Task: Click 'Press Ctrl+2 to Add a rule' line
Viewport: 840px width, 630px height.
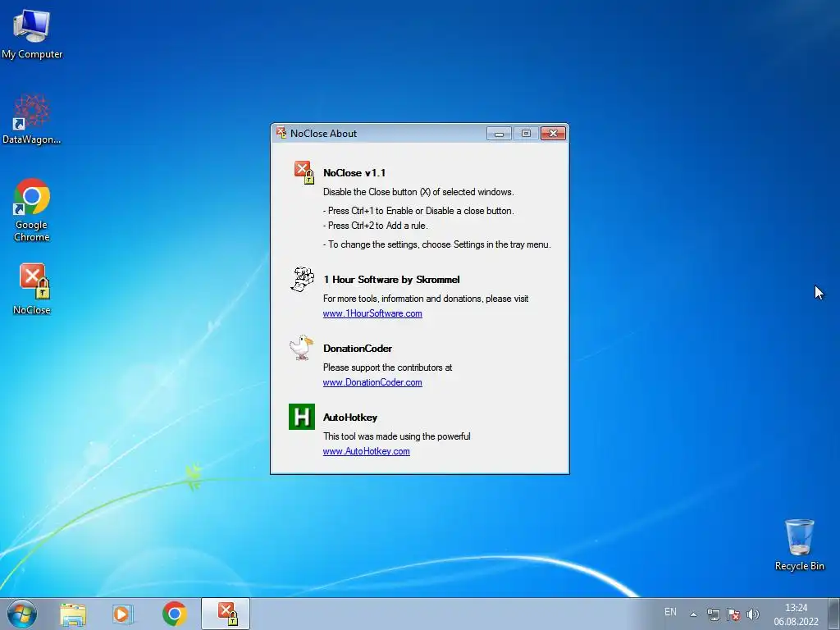Action: pos(376,226)
